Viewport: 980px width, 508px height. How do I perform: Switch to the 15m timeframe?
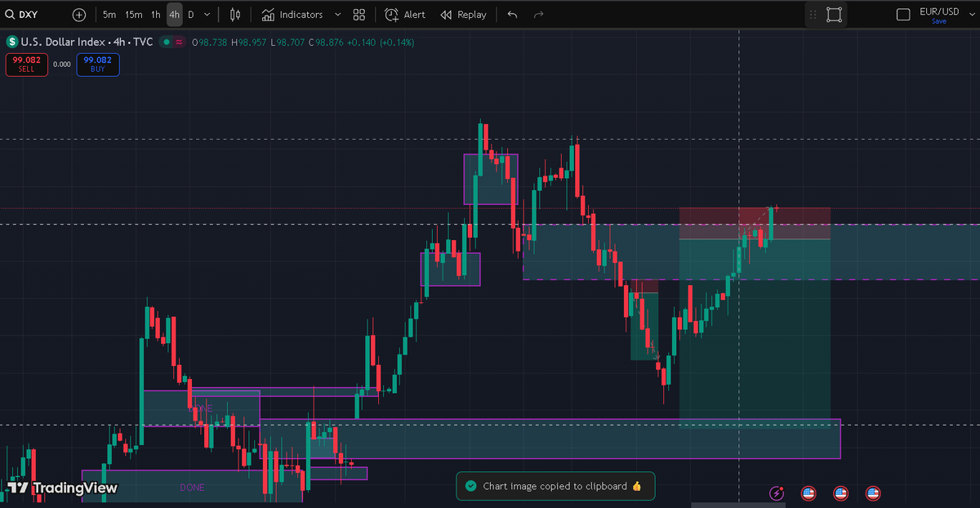pyautogui.click(x=133, y=15)
